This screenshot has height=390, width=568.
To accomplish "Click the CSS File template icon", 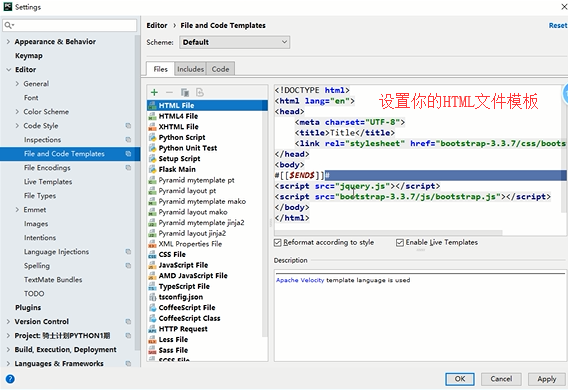I will click(153, 255).
